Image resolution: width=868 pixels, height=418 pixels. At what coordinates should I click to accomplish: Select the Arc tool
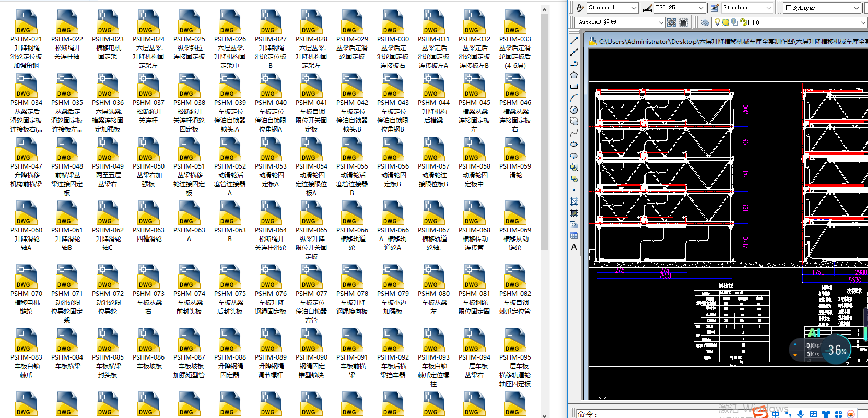[574, 98]
